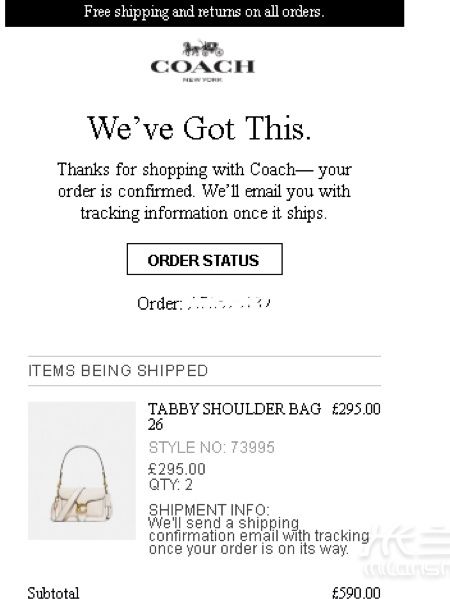Screen dimensions: 450x599
Task: Click the TABBY SHOULDER BAG 26 title
Action: [x=234, y=416]
